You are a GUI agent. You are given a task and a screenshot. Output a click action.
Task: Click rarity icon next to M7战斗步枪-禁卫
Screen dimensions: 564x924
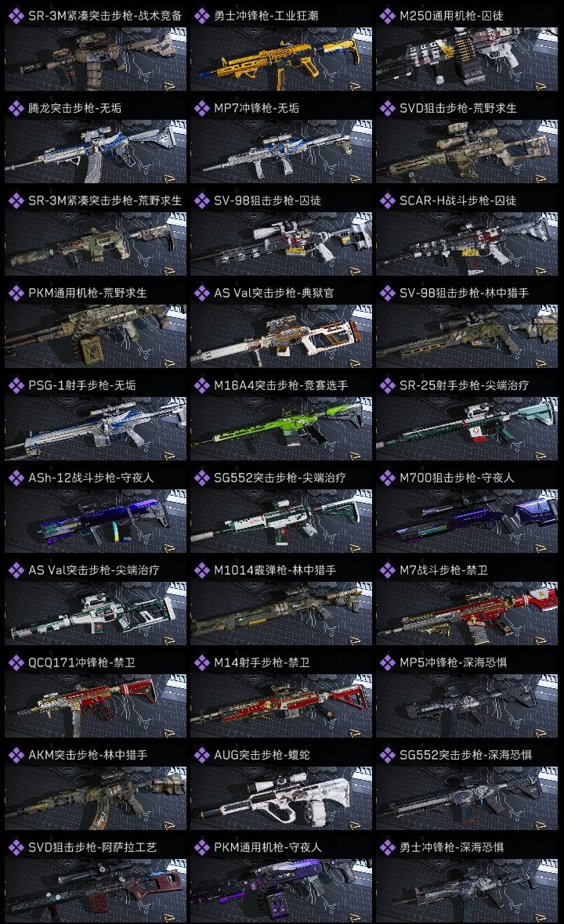387,570
